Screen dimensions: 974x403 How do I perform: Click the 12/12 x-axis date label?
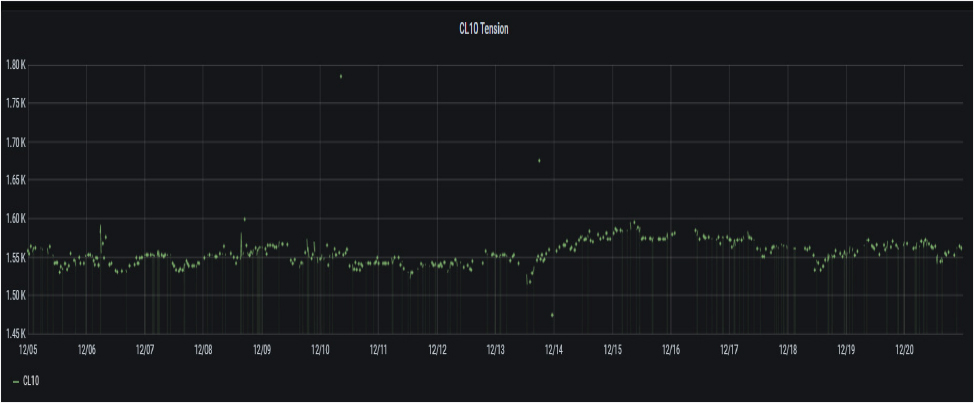[x=437, y=350]
